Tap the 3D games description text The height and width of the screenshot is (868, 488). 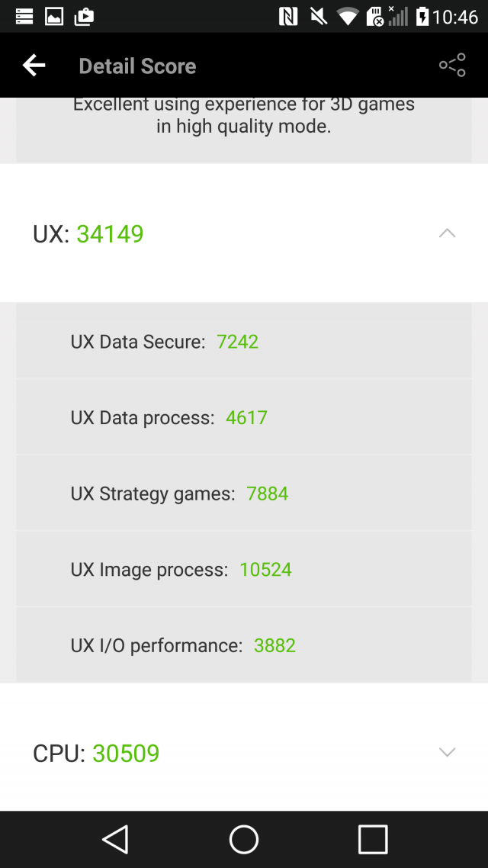coord(244,115)
